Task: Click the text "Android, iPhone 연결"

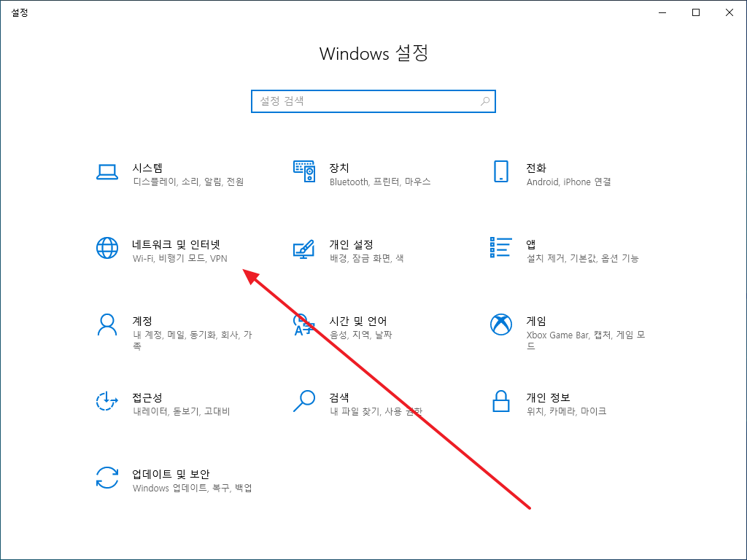Action: (568, 182)
